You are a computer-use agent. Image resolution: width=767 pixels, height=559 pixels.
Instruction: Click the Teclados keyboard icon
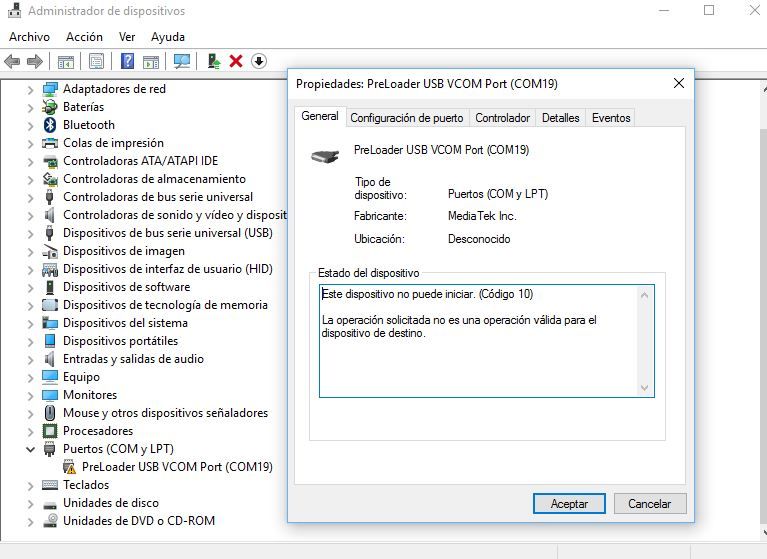(50, 485)
